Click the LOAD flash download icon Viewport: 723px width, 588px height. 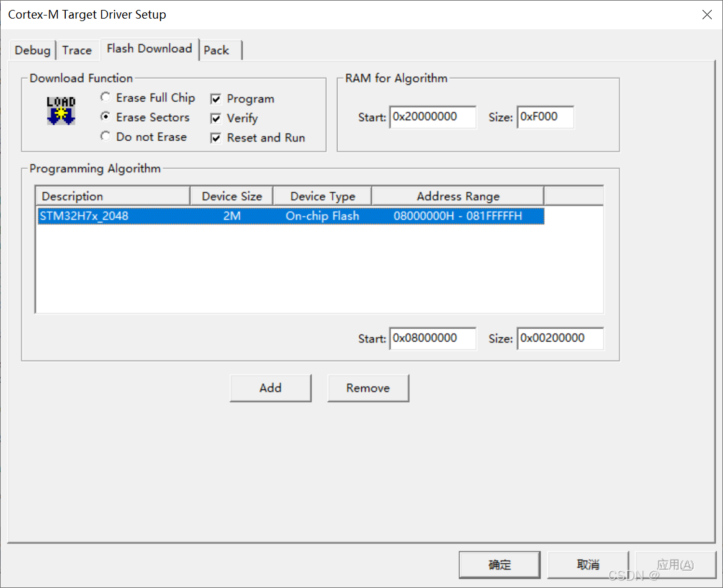coord(61,110)
